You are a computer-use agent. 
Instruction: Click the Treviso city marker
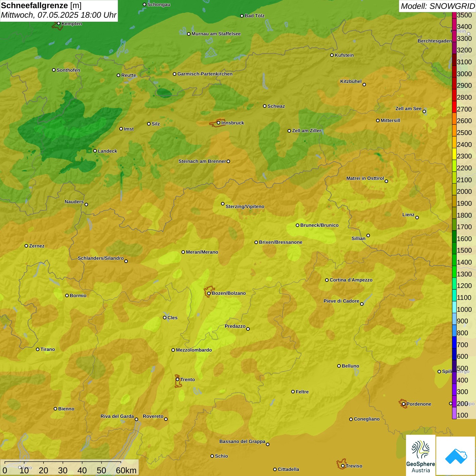pyautogui.click(x=343, y=466)
